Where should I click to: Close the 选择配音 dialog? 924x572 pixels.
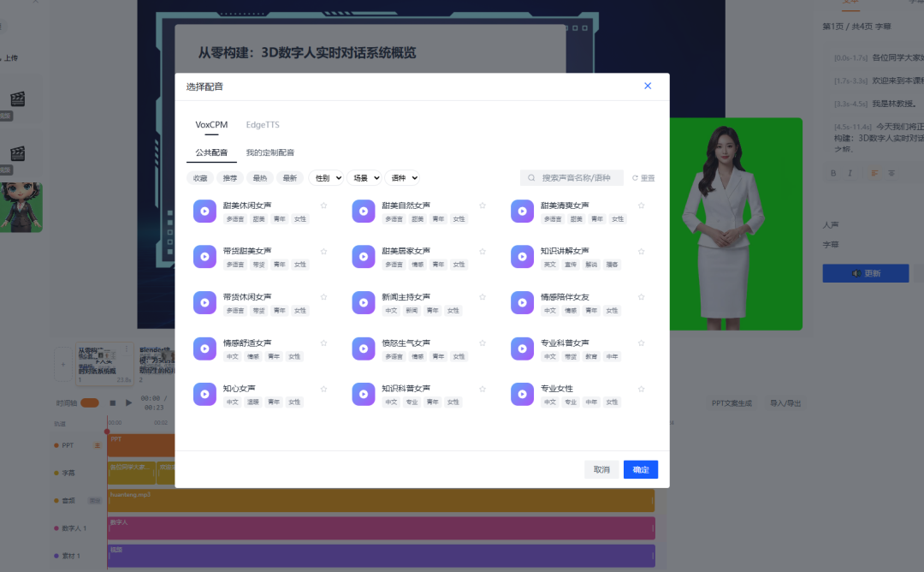click(x=648, y=86)
